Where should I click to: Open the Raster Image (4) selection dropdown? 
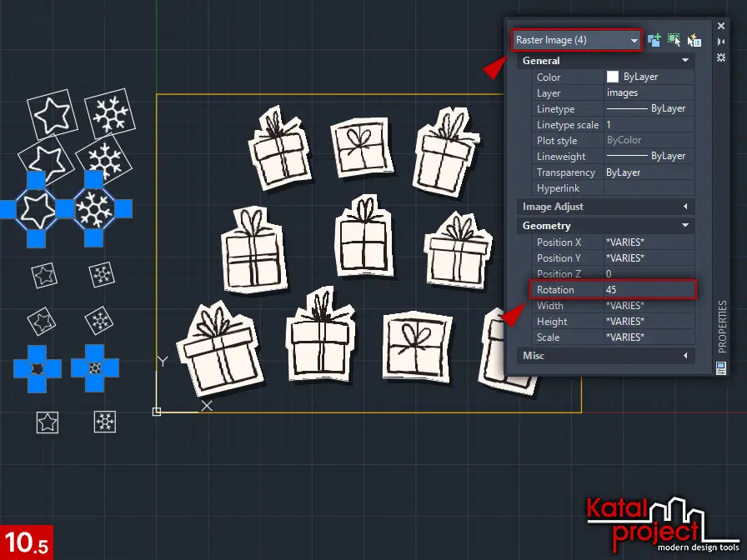click(575, 40)
